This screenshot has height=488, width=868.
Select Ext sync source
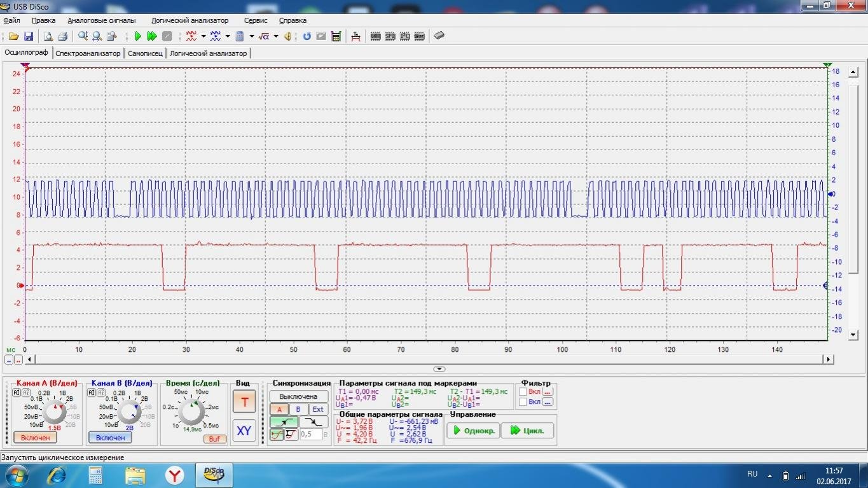pos(318,409)
